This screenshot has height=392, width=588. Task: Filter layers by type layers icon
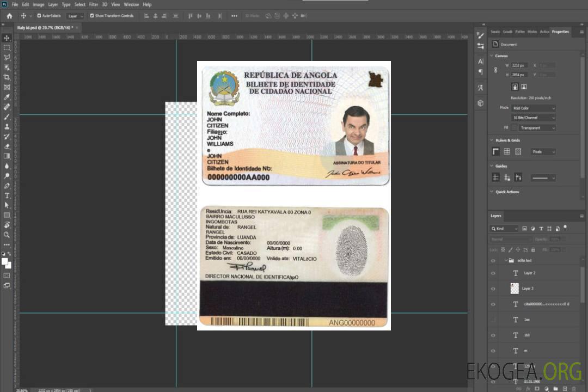pos(541,229)
